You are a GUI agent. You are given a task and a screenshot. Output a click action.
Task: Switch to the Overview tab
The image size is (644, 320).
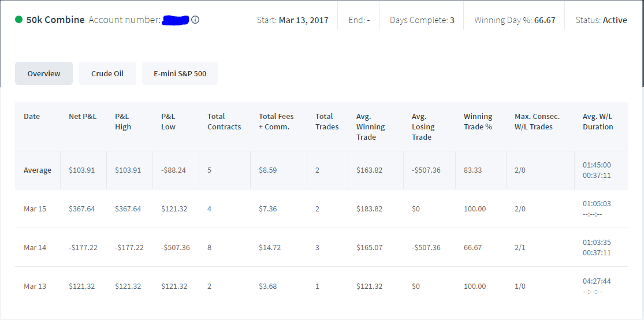click(44, 73)
